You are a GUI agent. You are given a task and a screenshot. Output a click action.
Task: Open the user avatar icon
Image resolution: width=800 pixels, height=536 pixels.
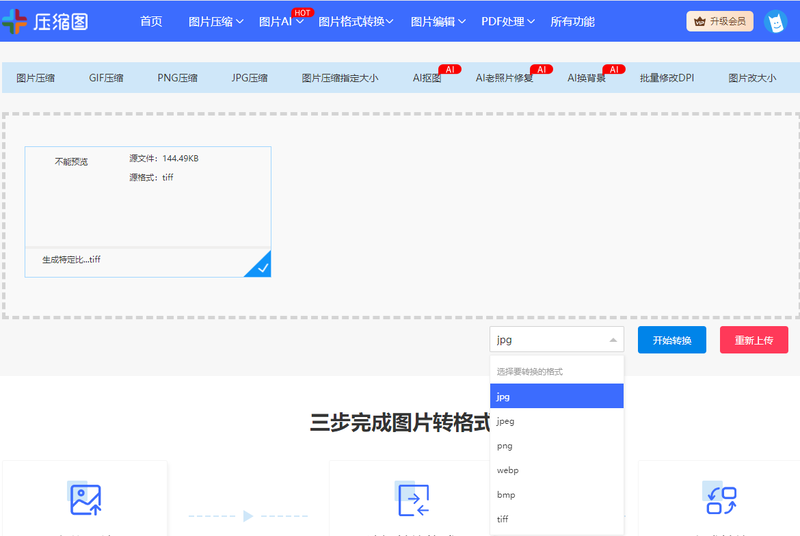point(775,21)
